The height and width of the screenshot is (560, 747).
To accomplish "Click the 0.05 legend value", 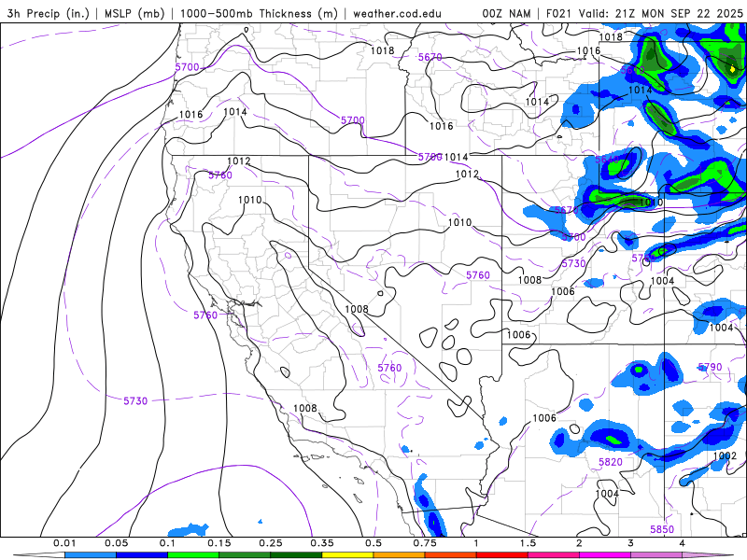I will (116, 543).
